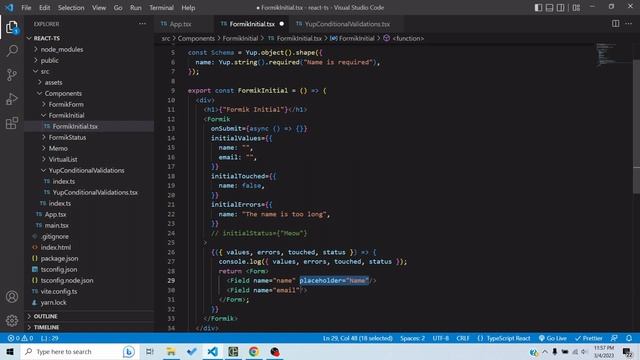Image resolution: width=640 pixels, height=360 pixels.
Task: Open the notifications bell icon
Action: [629, 338]
